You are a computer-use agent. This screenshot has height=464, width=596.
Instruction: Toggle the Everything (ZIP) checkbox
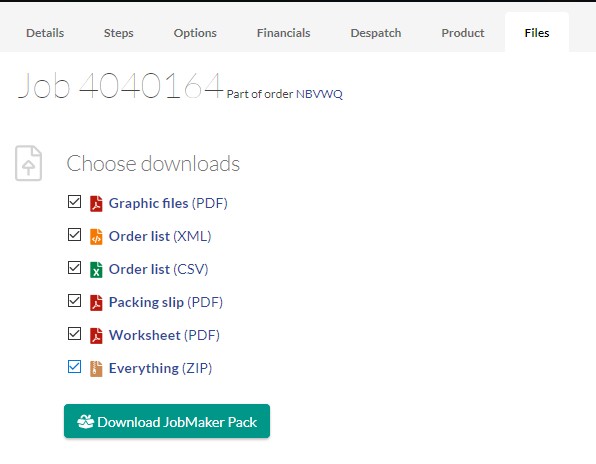[74, 367]
